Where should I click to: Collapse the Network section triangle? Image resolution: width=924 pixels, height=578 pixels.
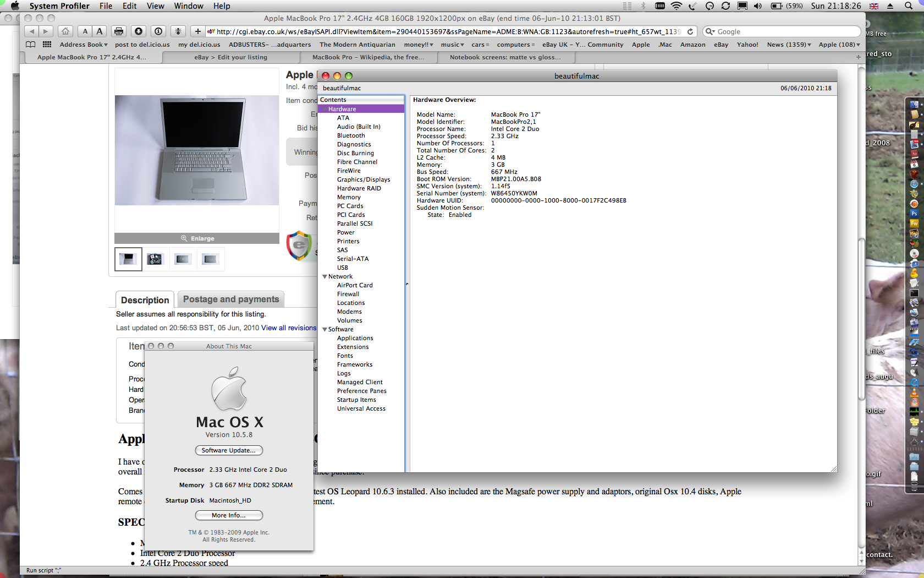click(x=324, y=276)
